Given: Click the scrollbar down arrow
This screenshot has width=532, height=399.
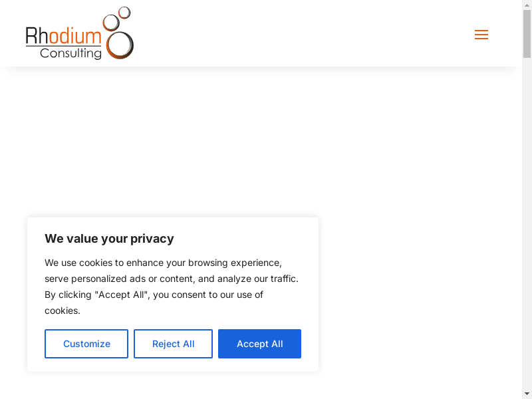Looking at the screenshot, I should [527, 394].
